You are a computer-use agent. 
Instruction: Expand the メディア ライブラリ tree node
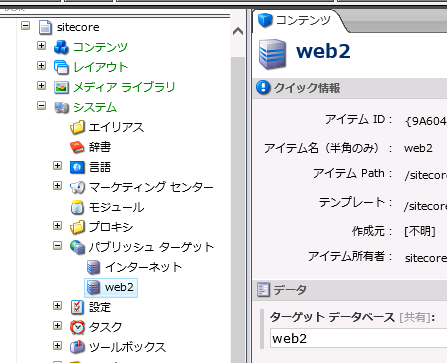pyautogui.click(x=41, y=86)
